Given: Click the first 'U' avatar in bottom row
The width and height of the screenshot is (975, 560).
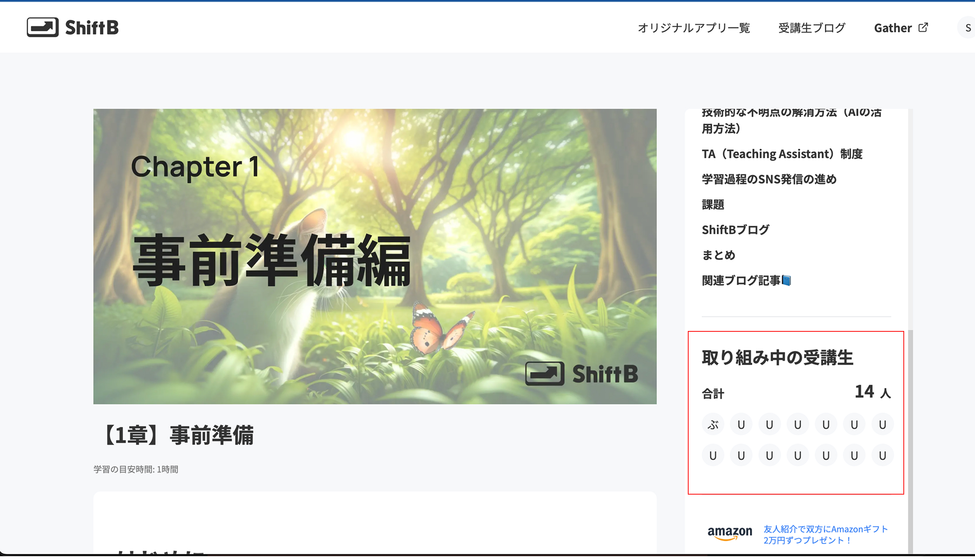Looking at the screenshot, I should (x=713, y=456).
